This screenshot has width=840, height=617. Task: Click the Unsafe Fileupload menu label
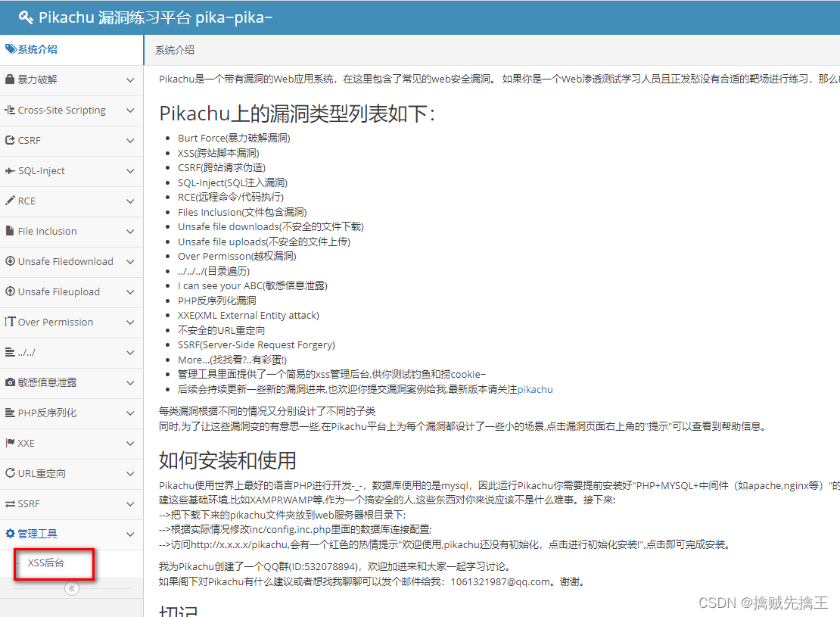pos(59,291)
